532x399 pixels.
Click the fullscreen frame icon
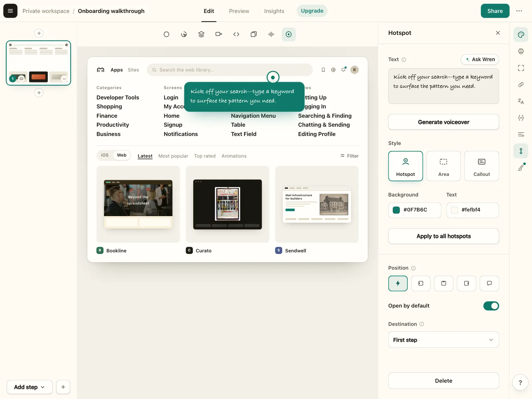click(521, 68)
